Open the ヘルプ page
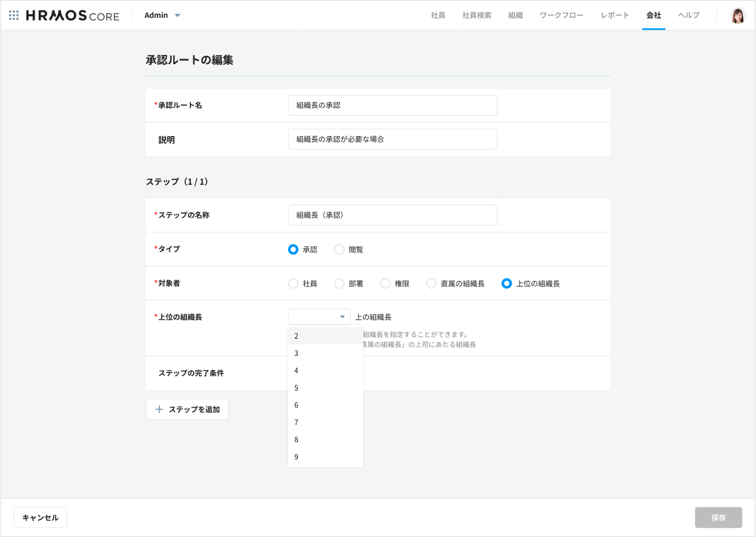 coord(688,15)
